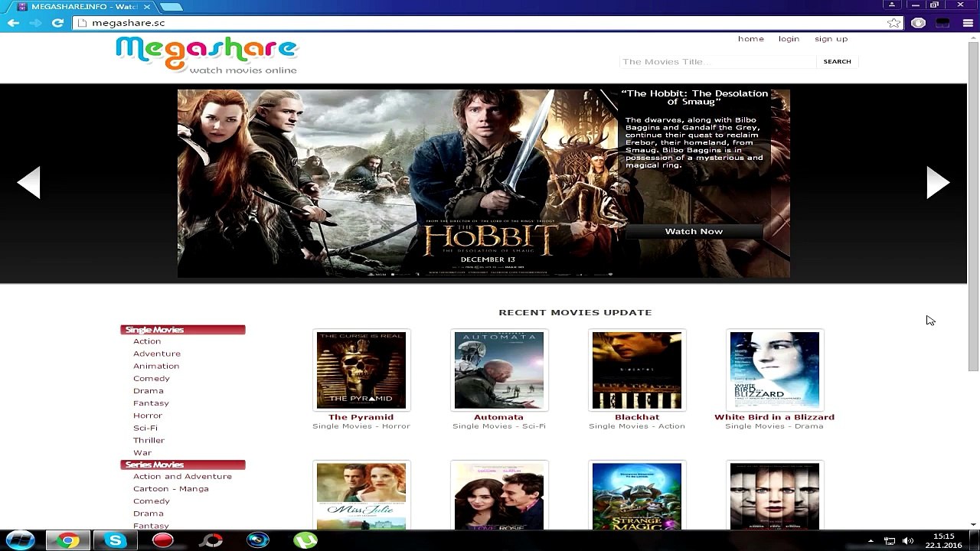Screen dimensions: 980x551
Task: Select the Thriller category
Action: 149,440
